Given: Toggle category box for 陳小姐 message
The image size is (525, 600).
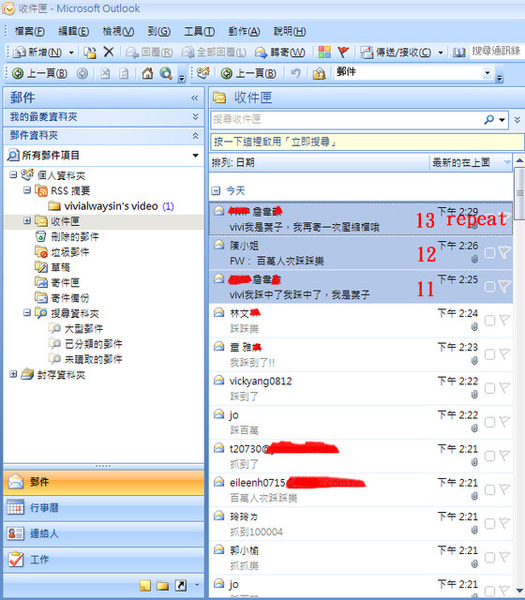Looking at the screenshot, I should [489, 253].
